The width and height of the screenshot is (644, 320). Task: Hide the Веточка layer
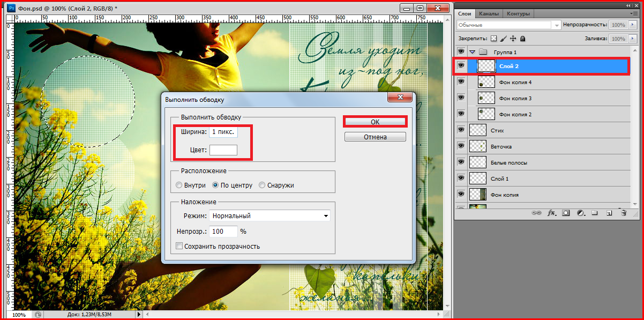(461, 146)
